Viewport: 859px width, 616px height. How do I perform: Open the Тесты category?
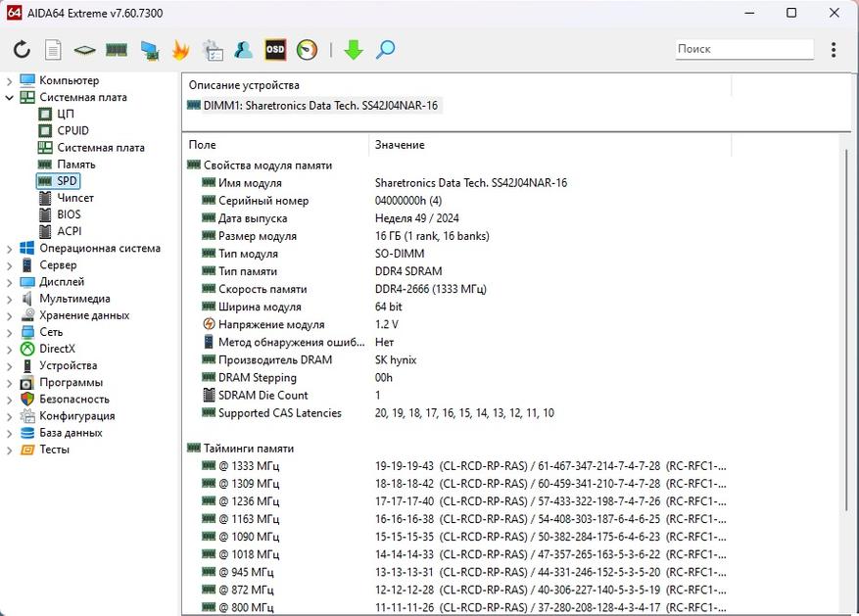pyautogui.click(x=45, y=450)
